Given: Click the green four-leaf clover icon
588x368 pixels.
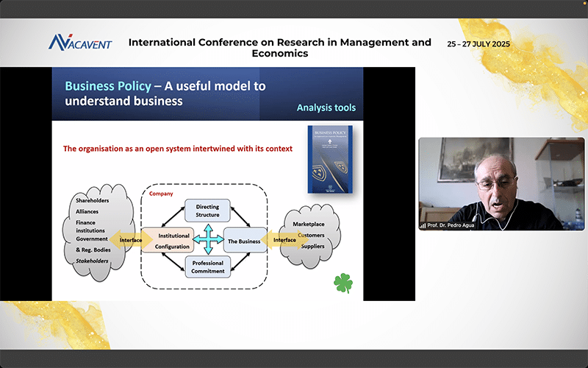Looking at the screenshot, I should tap(343, 282).
